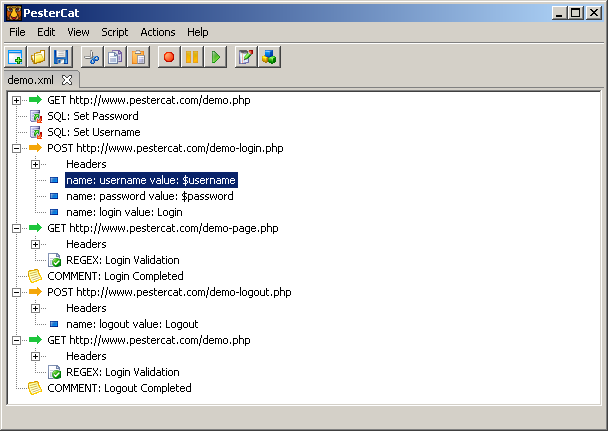Click the blue parameter icon beside username row

tap(54, 180)
